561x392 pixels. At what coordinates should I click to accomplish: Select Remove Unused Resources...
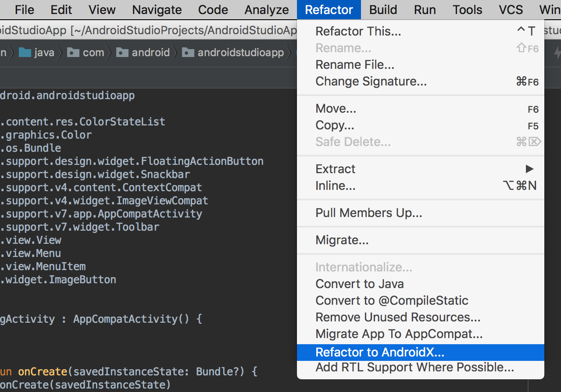398,317
